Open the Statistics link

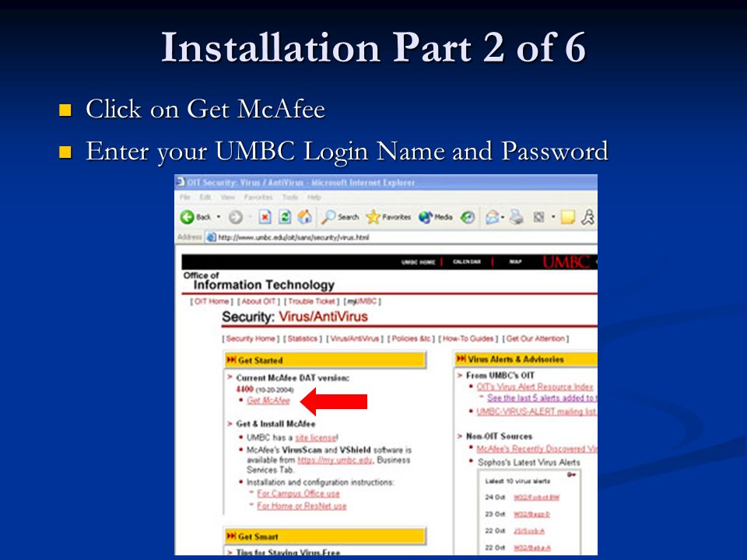tap(303, 338)
